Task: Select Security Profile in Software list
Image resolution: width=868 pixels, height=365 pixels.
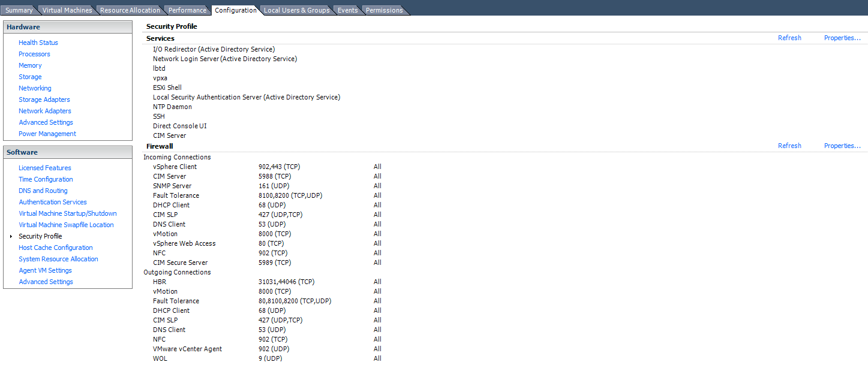Action: coord(40,236)
